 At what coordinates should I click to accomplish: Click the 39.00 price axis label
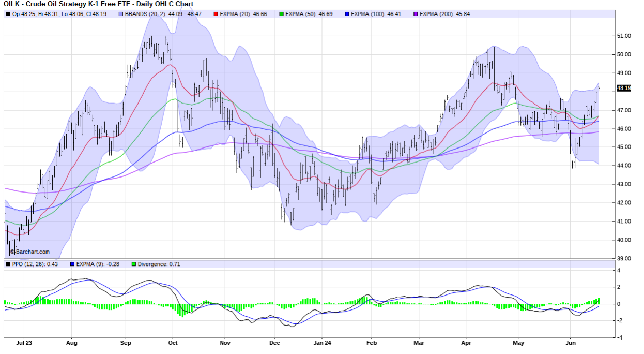point(625,258)
